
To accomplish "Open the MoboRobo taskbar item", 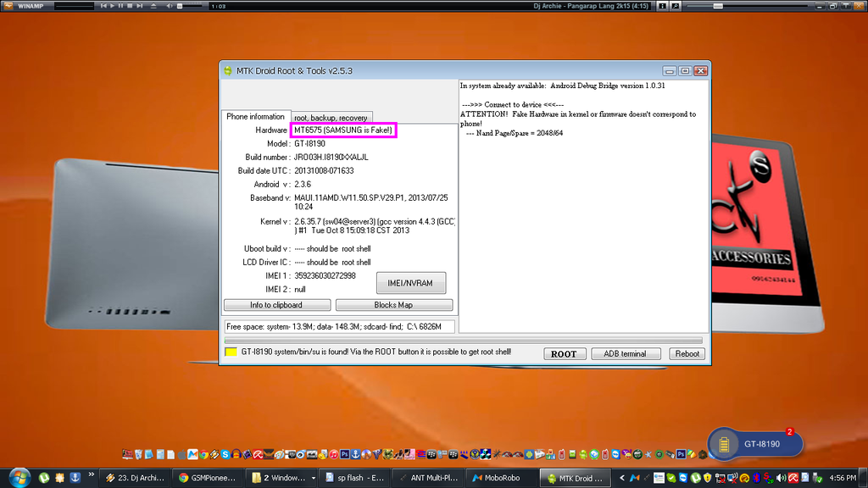I will [500, 478].
